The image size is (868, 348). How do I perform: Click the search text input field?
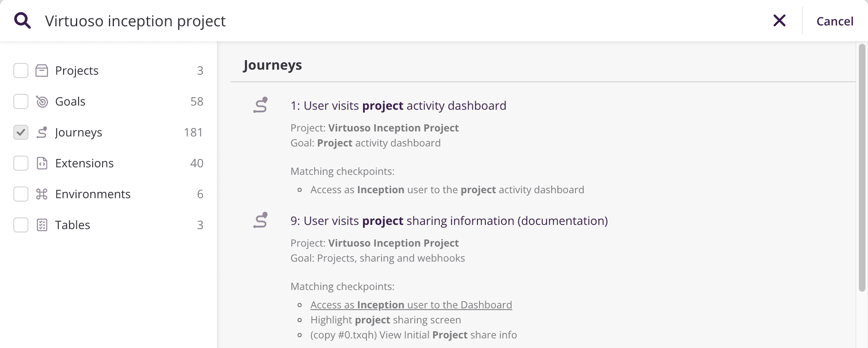tap(376, 21)
